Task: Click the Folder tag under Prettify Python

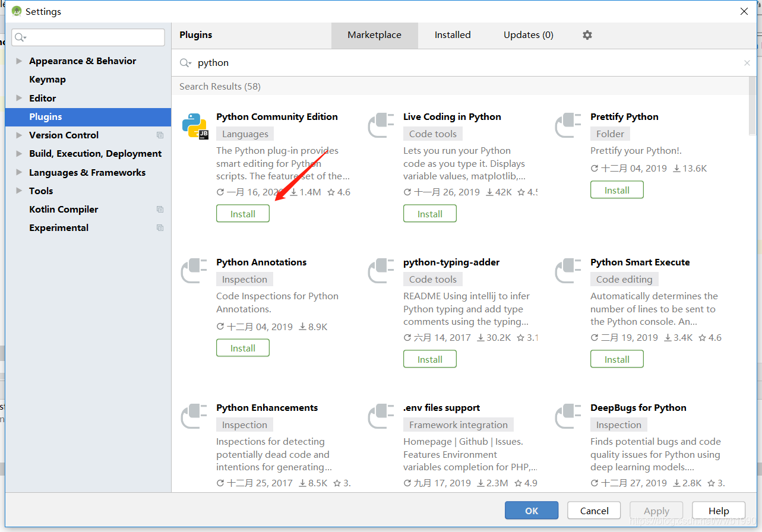Action: click(611, 134)
